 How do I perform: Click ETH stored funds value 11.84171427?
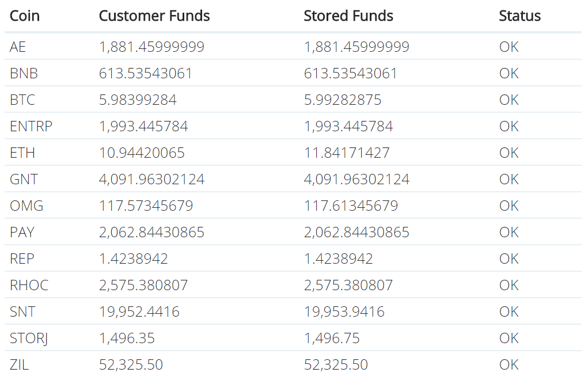[347, 153]
